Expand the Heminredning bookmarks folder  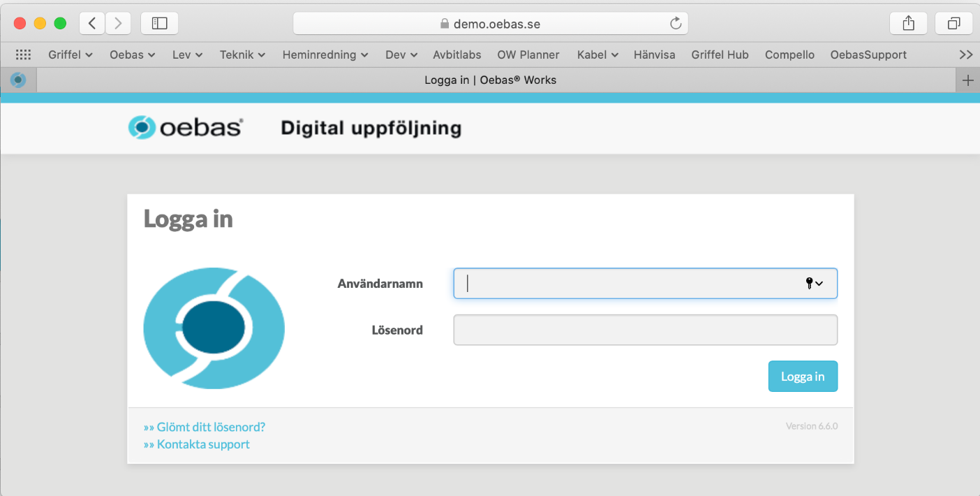point(325,54)
